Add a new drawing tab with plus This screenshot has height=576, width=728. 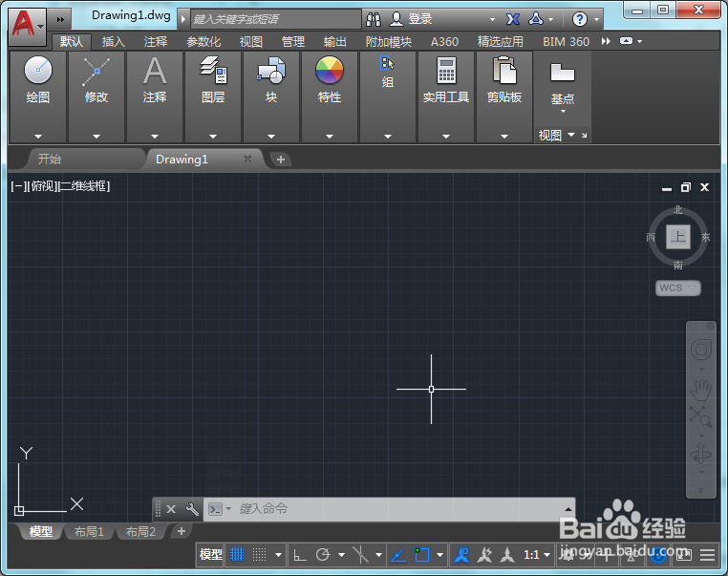click(281, 160)
